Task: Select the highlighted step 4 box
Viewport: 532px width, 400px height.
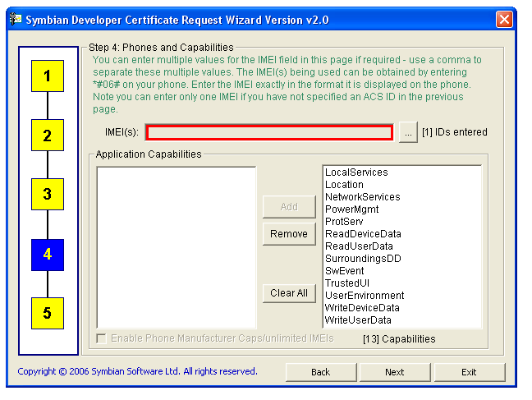Action: tap(48, 255)
